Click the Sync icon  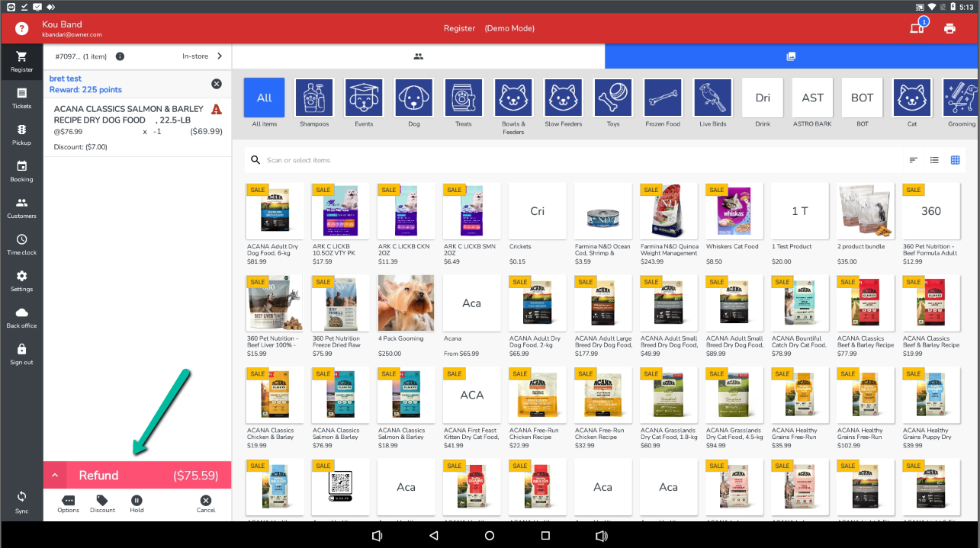(x=21, y=501)
